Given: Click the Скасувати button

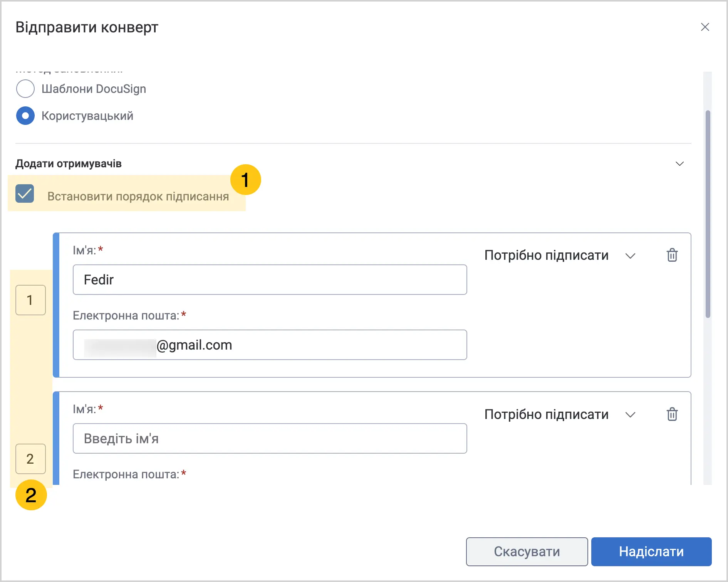Looking at the screenshot, I should [x=527, y=552].
